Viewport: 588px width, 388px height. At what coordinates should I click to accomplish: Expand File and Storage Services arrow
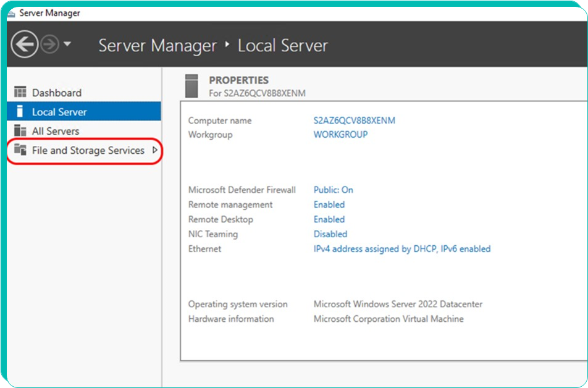[155, 150]
